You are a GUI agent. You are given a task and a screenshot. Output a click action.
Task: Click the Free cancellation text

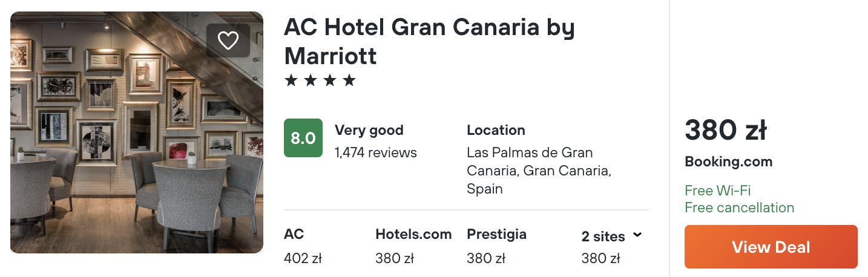click(739, 207)
